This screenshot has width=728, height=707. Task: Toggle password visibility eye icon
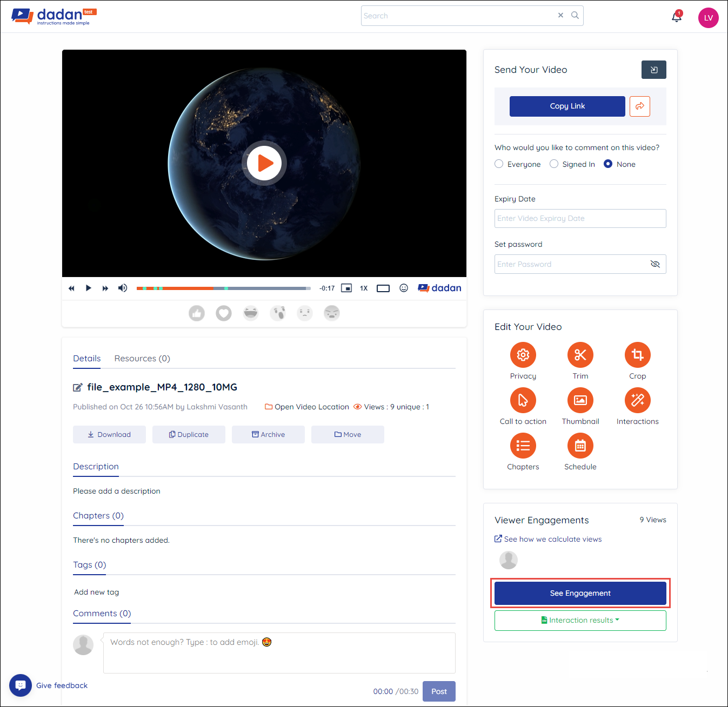(655, 264)
